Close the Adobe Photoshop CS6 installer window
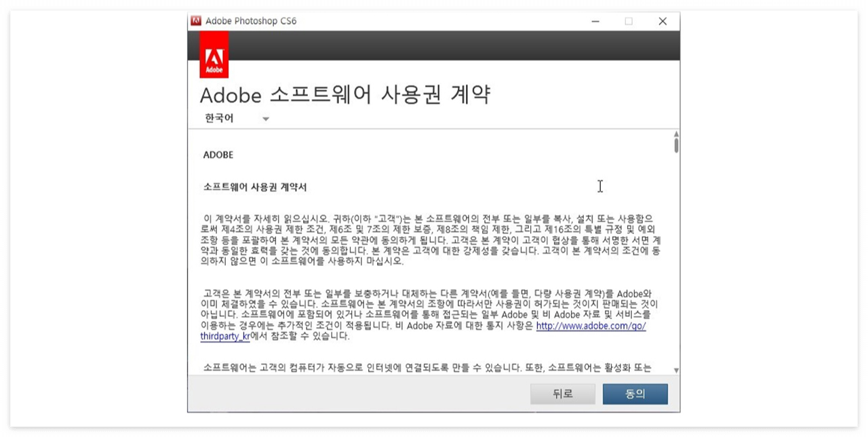 (663, 21)
